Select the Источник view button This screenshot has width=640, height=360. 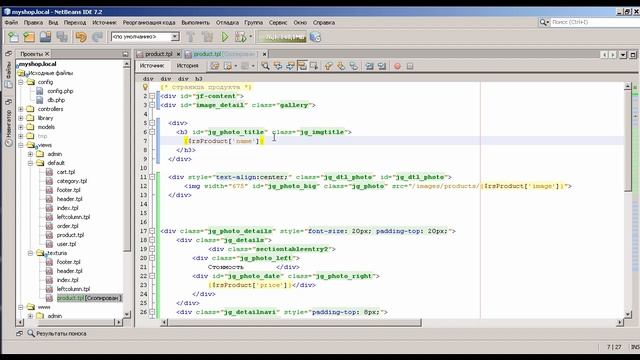coord(152,66)
